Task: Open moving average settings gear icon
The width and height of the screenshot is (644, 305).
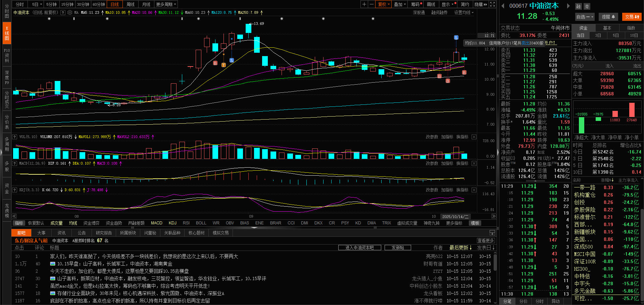Action: 70,12
